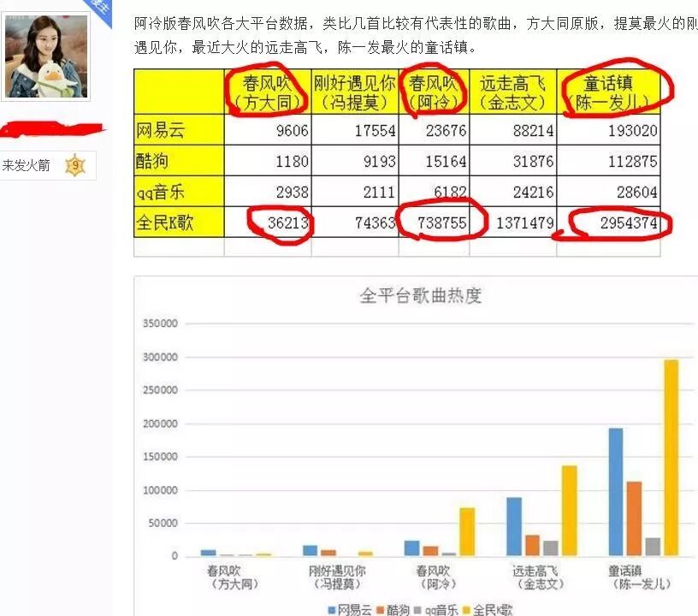
Task: Click the level 9 badge icon
Action: tap(74, 166)
